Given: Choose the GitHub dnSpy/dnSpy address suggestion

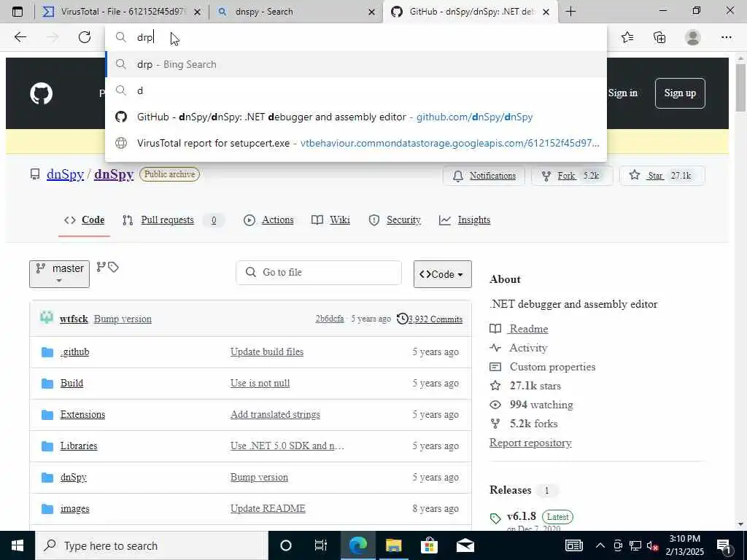Looking at the screenshot, I should tap(356, 117).
